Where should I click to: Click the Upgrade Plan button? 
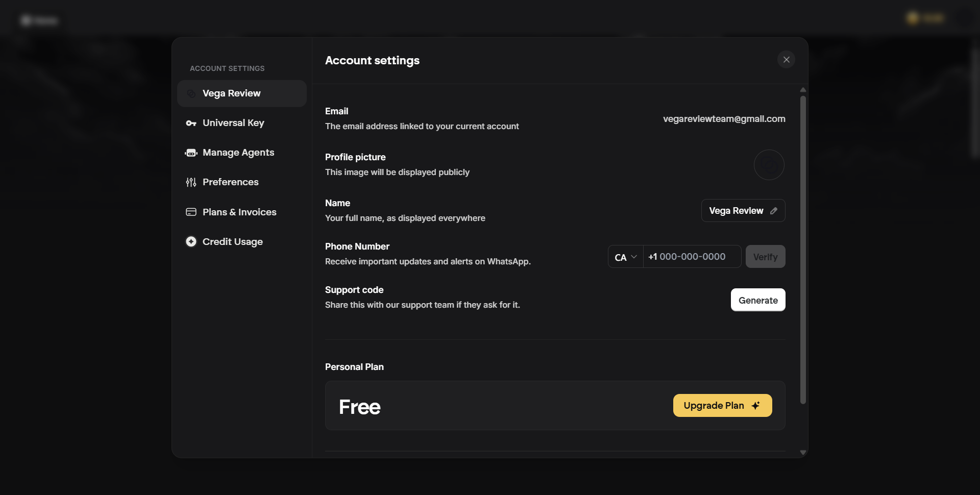(x=722, y=406)
